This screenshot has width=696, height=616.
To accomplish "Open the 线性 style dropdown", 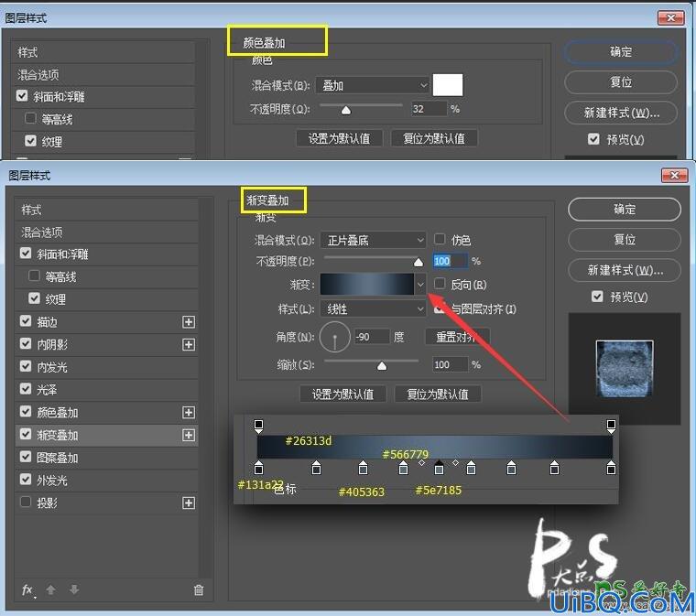I will (x=373, y=308).
